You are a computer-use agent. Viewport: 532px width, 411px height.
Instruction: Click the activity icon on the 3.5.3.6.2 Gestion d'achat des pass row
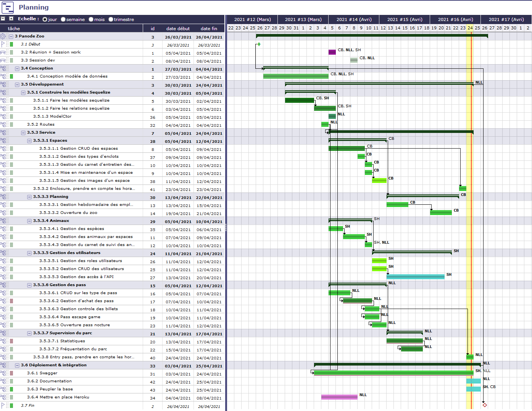(x=3, y=301)
